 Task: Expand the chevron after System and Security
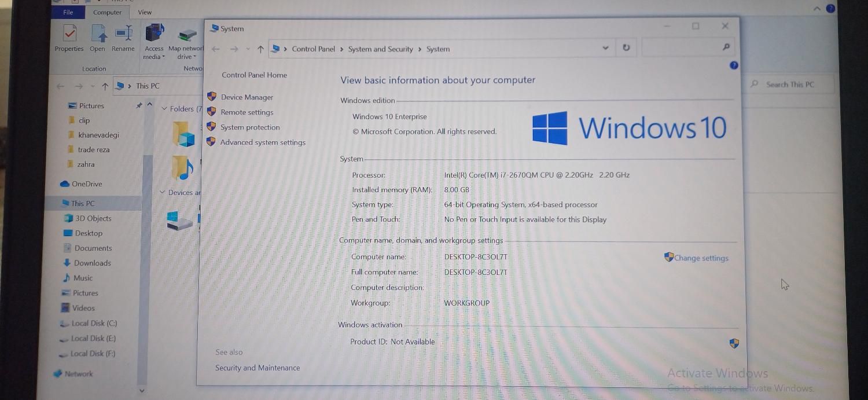click(420, 49)
